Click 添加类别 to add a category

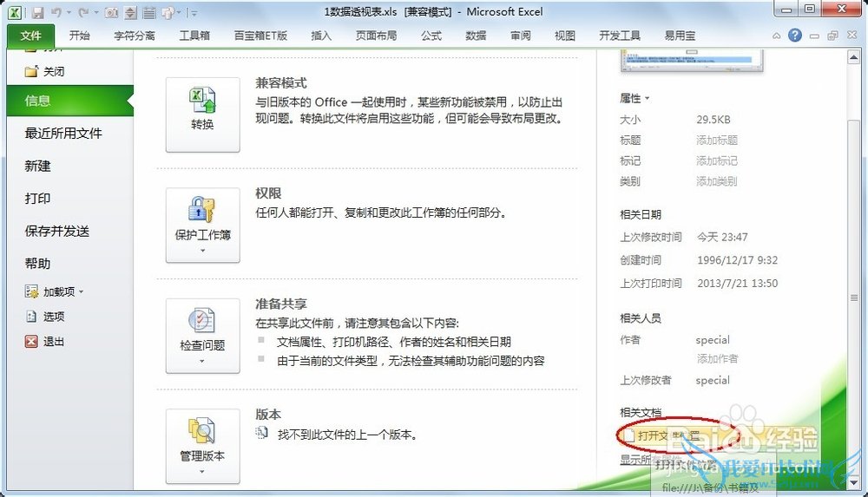717,181
